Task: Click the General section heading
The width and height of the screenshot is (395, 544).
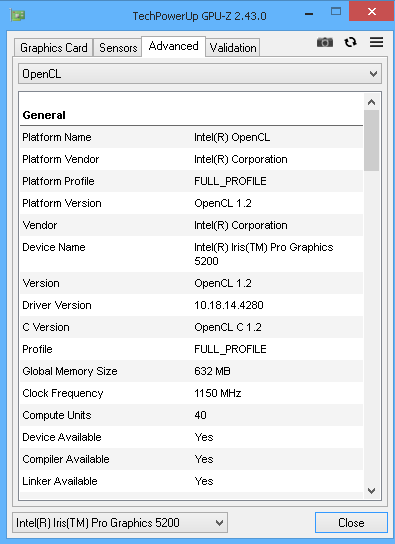Action: (44, 115)
